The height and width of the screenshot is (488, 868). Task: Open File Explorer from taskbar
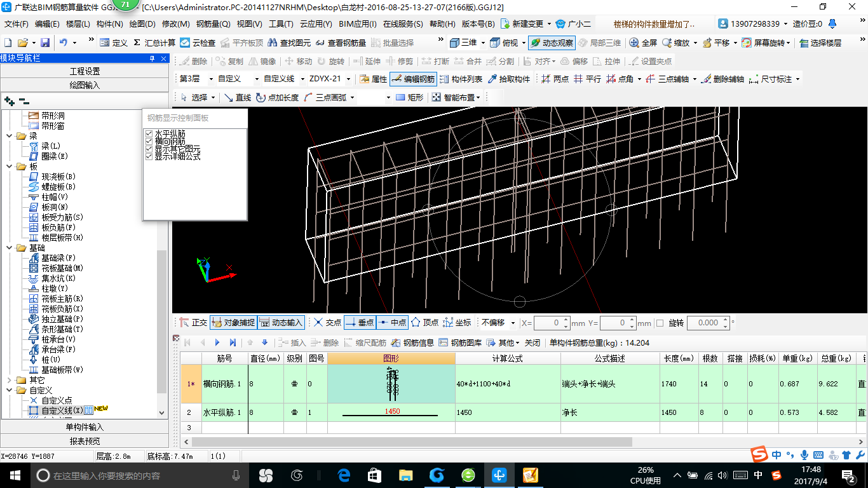(x=405, y=475)
